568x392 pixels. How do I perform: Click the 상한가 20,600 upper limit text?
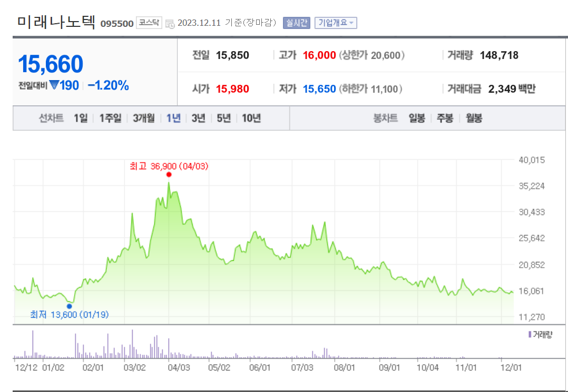coord(372,55)
